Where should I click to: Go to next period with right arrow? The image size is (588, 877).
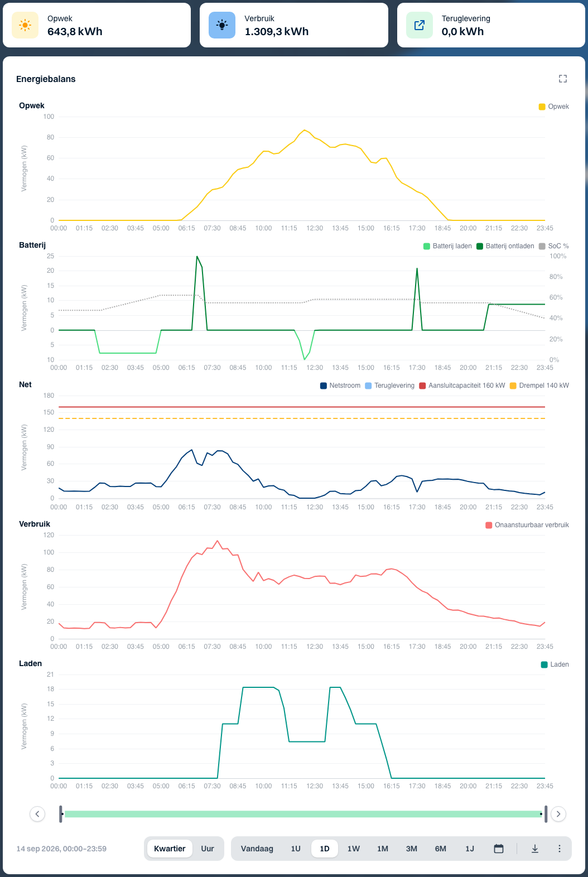click(x=558, y=814)
